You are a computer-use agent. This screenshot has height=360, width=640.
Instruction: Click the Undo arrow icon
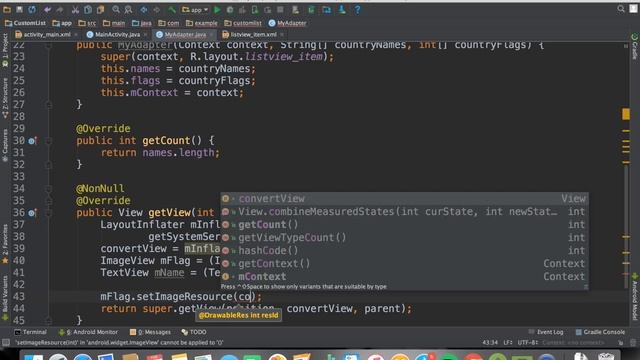[x=47, y=9]
